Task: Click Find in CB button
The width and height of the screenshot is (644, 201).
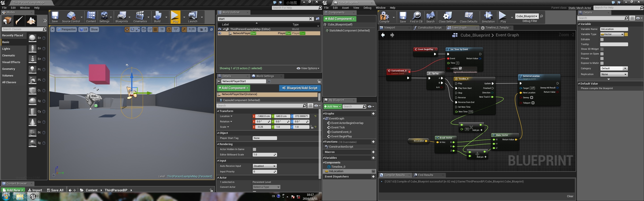Action: point(416,17)
